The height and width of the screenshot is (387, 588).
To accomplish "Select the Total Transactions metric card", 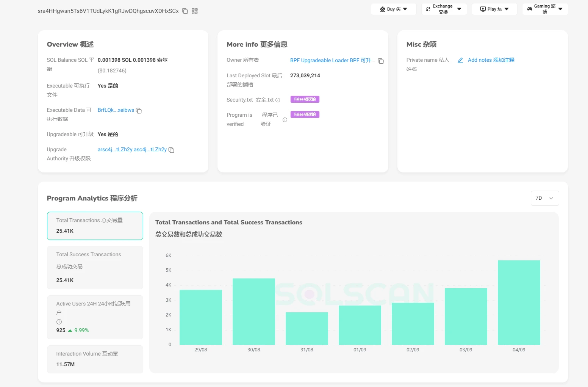I will pos(95,226).
